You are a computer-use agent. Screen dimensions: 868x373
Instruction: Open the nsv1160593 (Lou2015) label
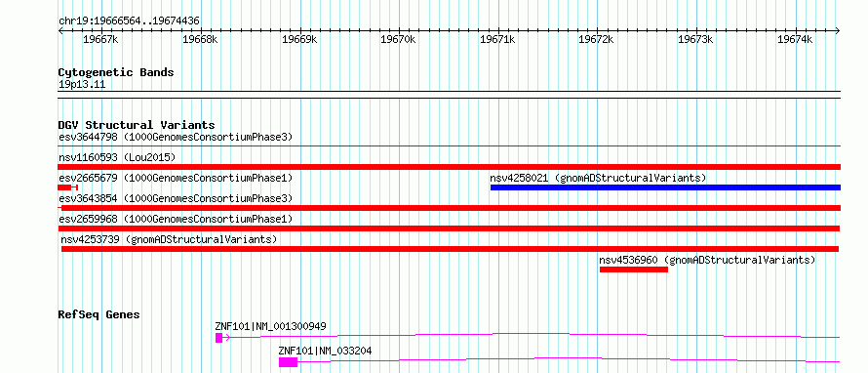coord(117,157)
